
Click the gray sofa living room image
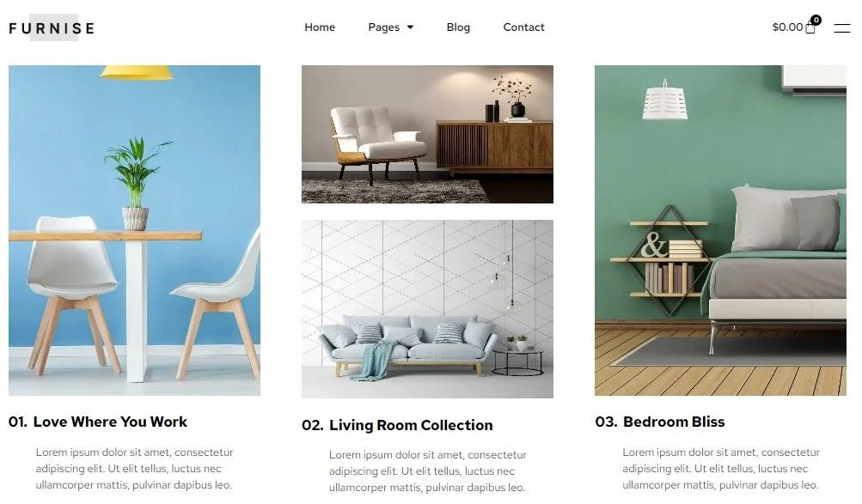pyautogui.click(x=427, y=309)
